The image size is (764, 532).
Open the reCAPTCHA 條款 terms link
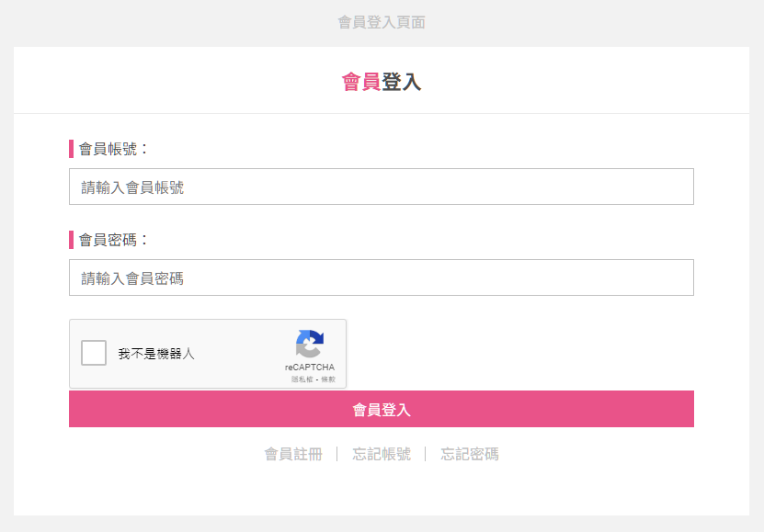point(328,379)
